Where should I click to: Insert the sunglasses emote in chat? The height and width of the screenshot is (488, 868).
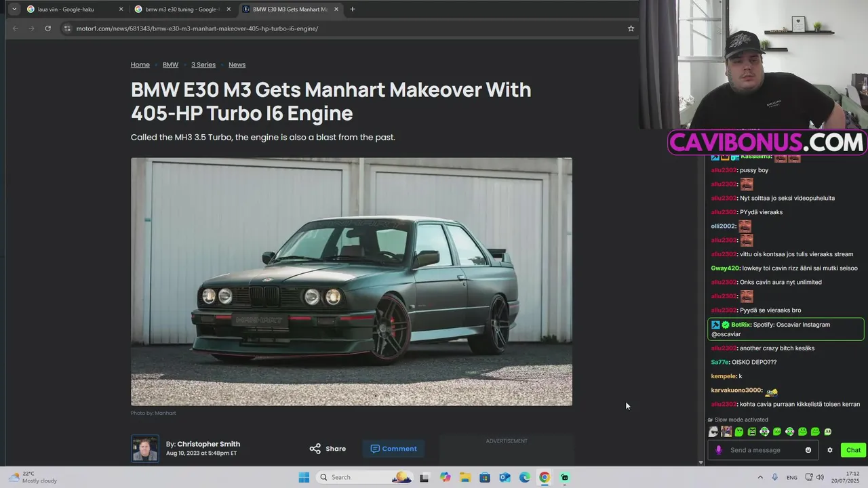pos(713,432)
